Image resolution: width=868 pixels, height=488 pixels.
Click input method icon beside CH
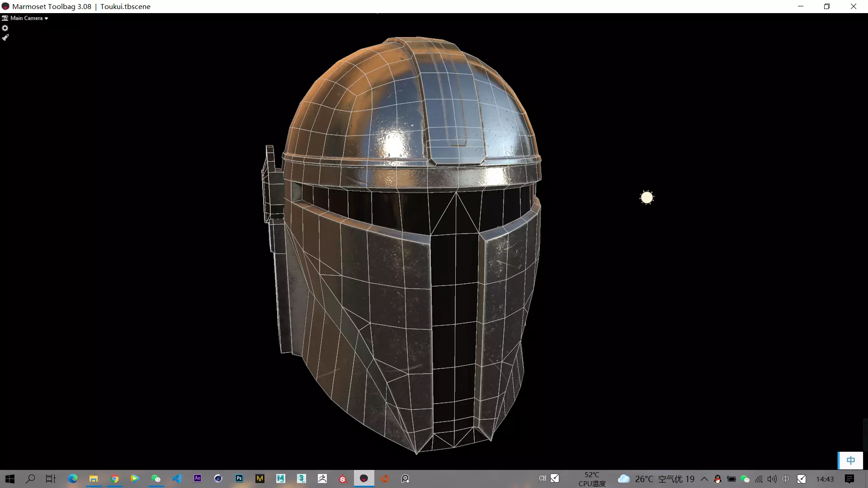pyautogui.click(x=555, y=478)
